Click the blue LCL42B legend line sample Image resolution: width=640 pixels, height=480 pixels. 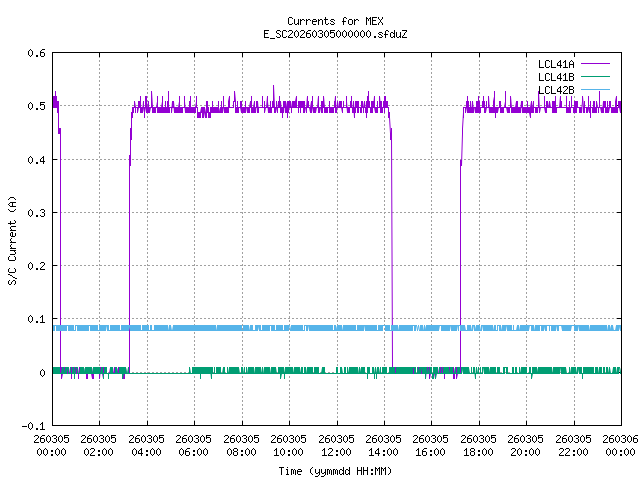pos(593,90)
